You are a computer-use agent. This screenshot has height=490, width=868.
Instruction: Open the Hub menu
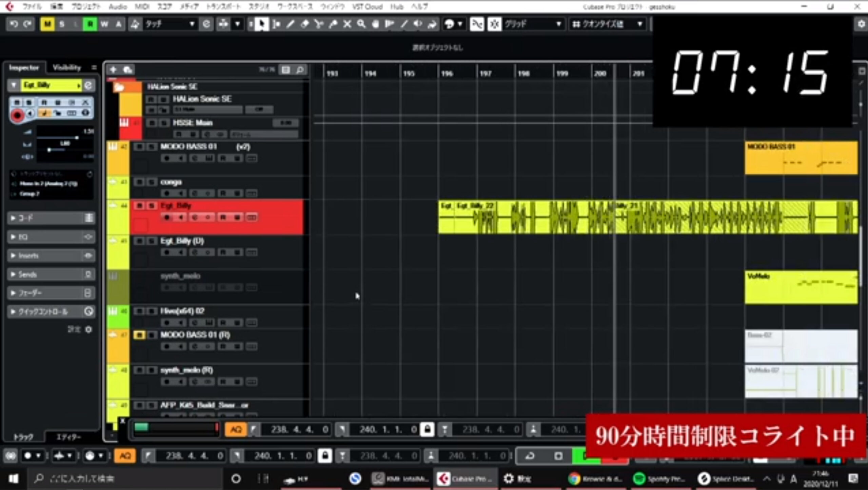(397, 6)
